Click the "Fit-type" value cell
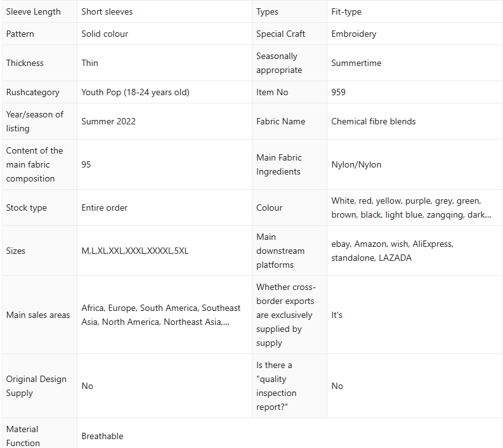The image size is (503, 448). pos(346,11)
